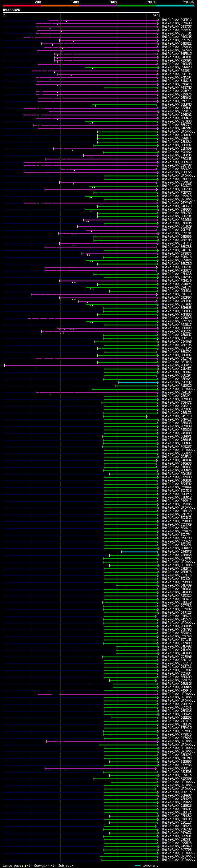Open the UniRef100_B9VV92 hit label
The image size is (197, 868).
tap(177, 30)
